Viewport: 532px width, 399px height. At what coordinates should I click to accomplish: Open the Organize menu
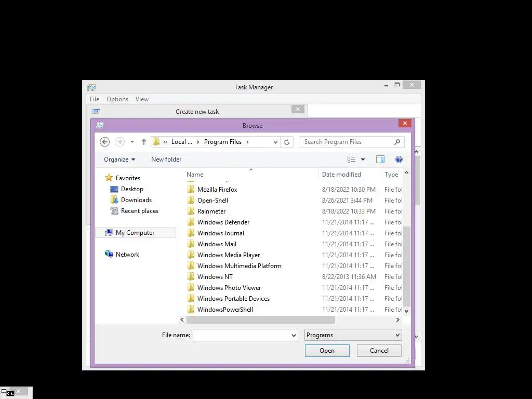pyautogui.click(x=119, y=159)
